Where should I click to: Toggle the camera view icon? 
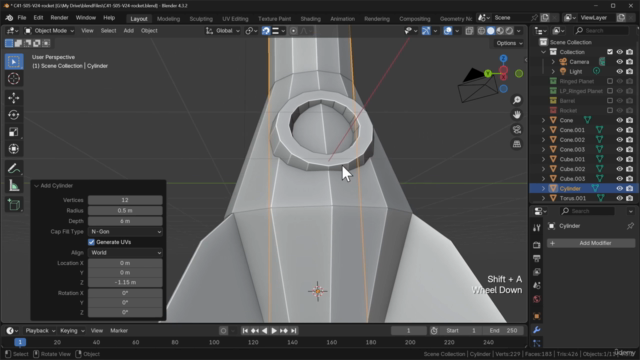[517, 129]
